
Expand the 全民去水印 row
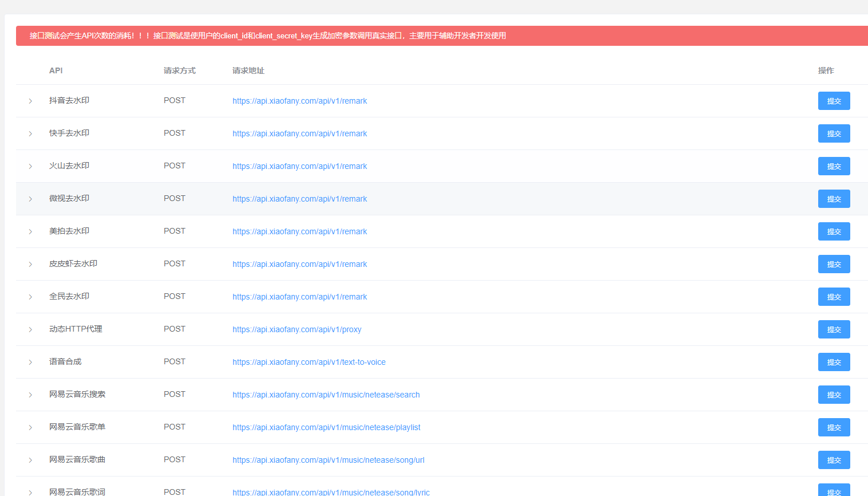(x=30, y=297)
